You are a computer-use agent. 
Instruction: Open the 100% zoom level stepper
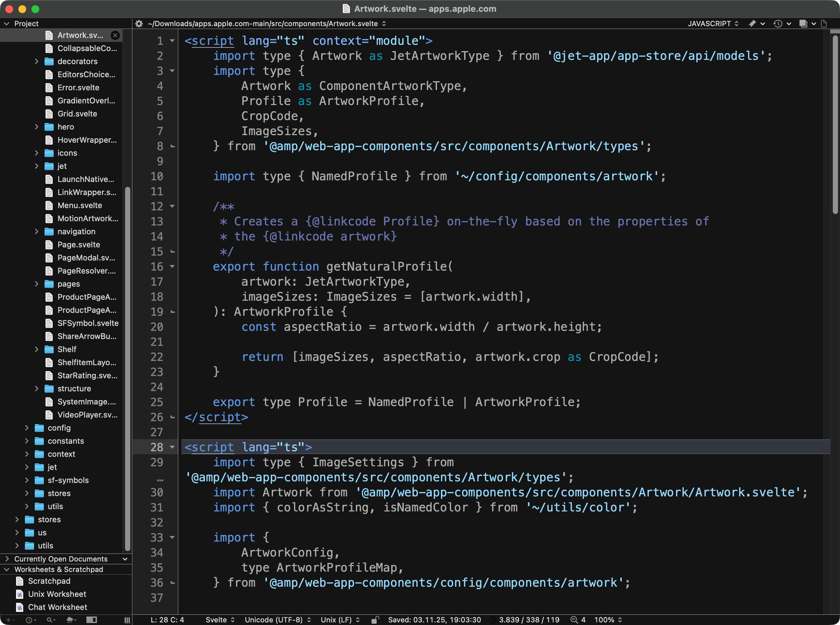pos(608,620)
